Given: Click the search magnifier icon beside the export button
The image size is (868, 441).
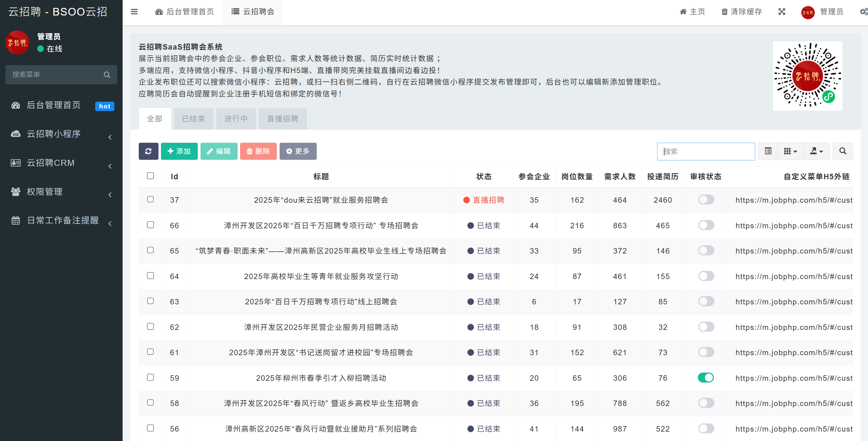Looking at the screenshot, I should tap(843, 151).
